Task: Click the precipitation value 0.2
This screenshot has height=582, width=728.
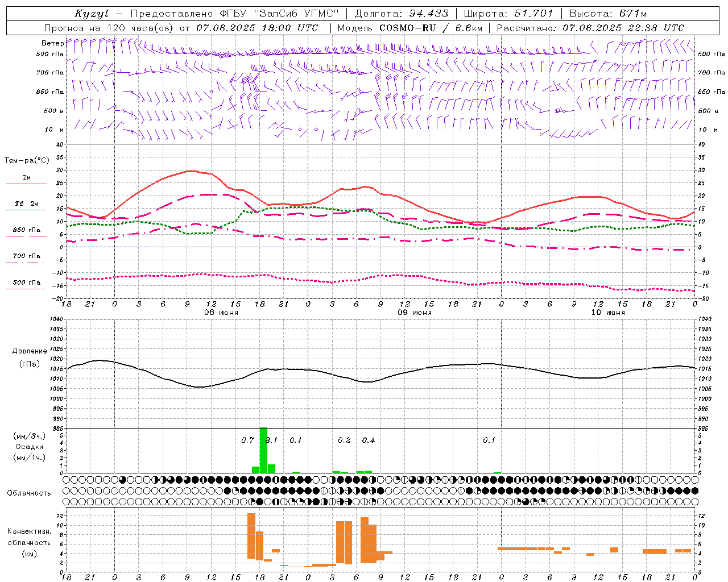Action: [x=344, y=440]
